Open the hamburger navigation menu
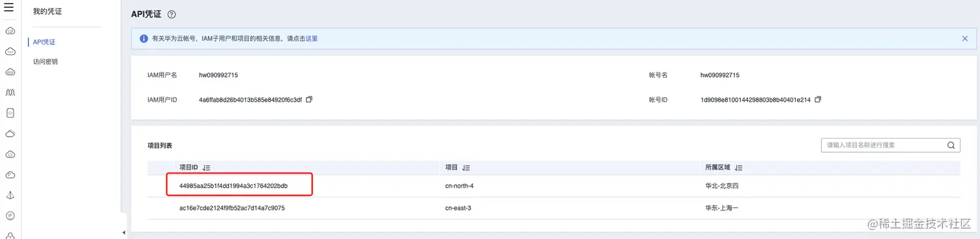Viewport: 980px width, 239px height. point(9,8)
